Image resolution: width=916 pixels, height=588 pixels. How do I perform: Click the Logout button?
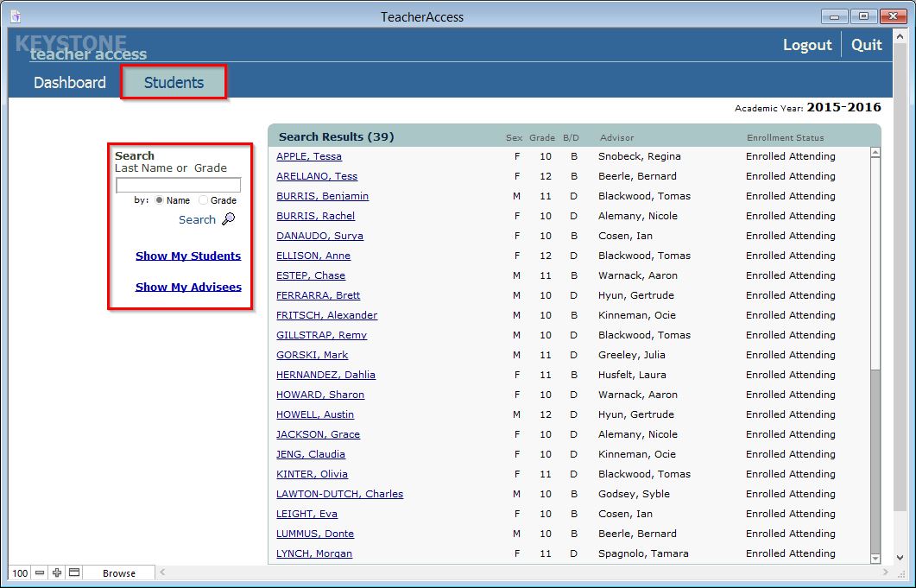pos(807,45)
